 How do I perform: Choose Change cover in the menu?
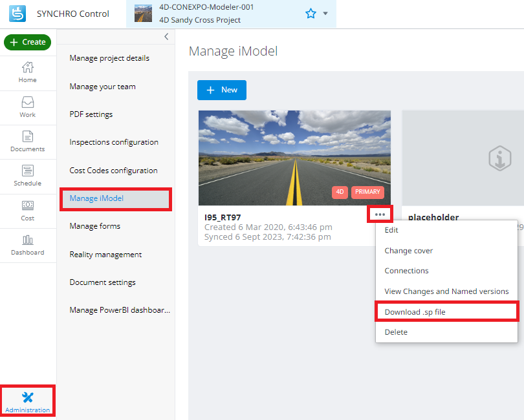(x=446, y=251)
